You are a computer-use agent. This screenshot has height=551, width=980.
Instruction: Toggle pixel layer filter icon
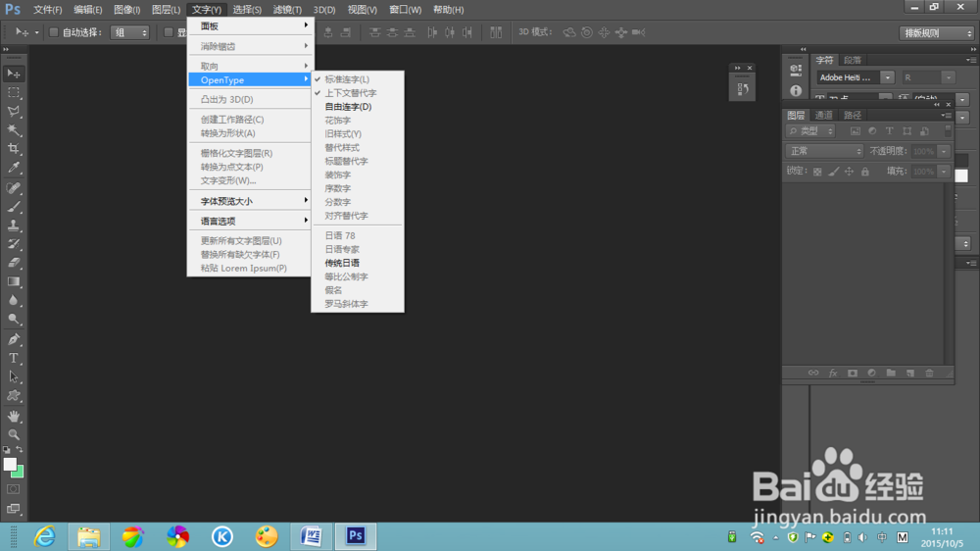point(855,131)
